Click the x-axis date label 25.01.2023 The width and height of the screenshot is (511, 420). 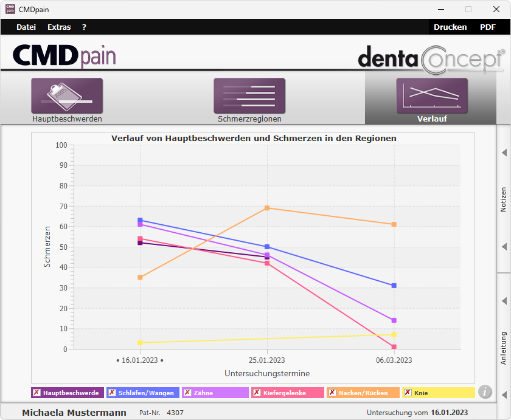267,360
